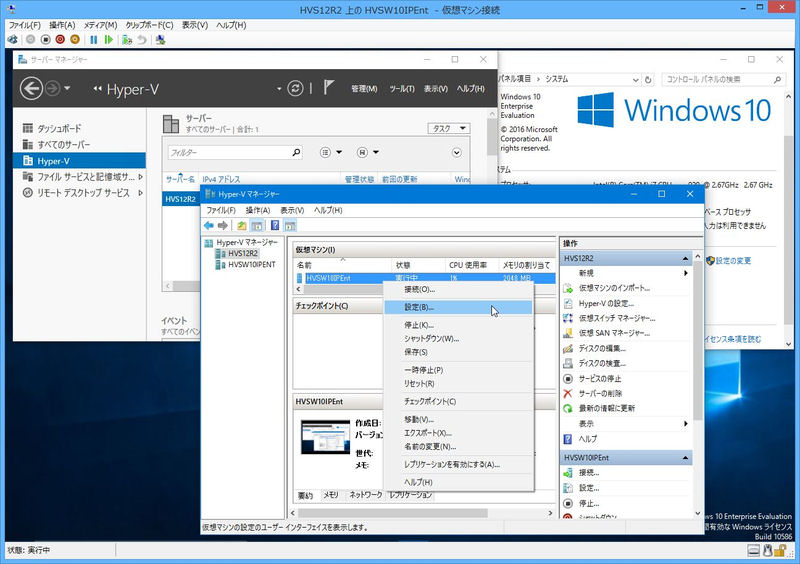Choose 接続(O)... from the context menu
Viewport: 800px width, 564px height.
click(x=458, y=289)
